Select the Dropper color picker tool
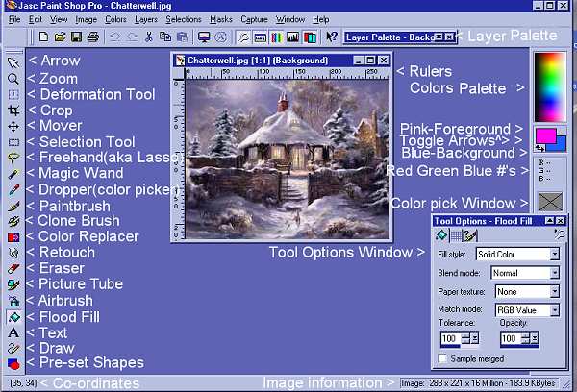 tap(13, 189)
